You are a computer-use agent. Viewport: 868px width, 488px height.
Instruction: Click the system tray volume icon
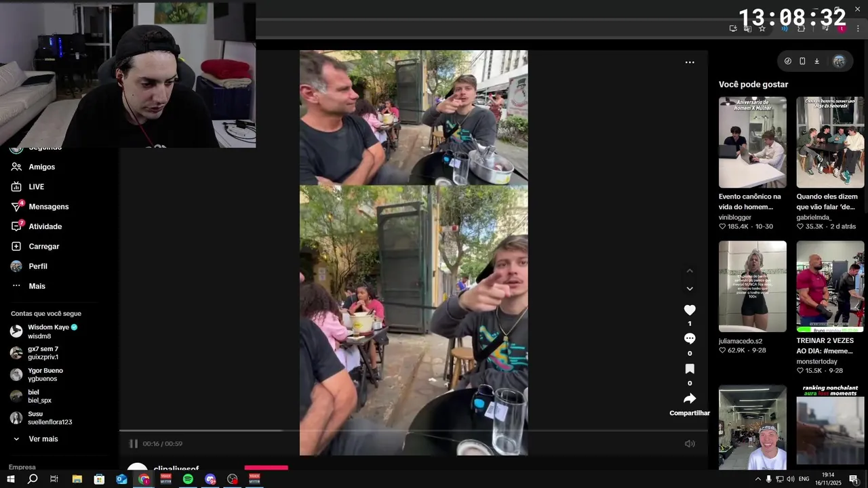click(x=791, y=479)
